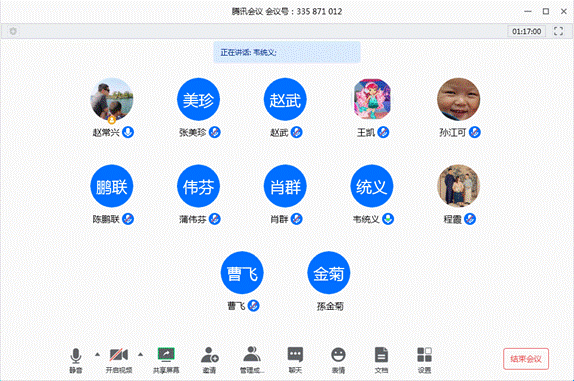
Task: Start video with the camera icon
Action: pos(119,355)
